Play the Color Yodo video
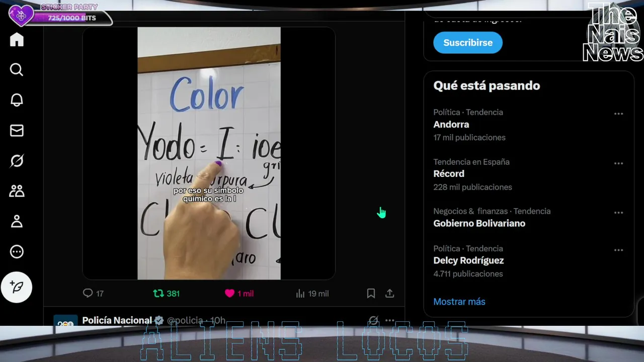Viewport: 644px width, 362px height. tap(209, 153)
